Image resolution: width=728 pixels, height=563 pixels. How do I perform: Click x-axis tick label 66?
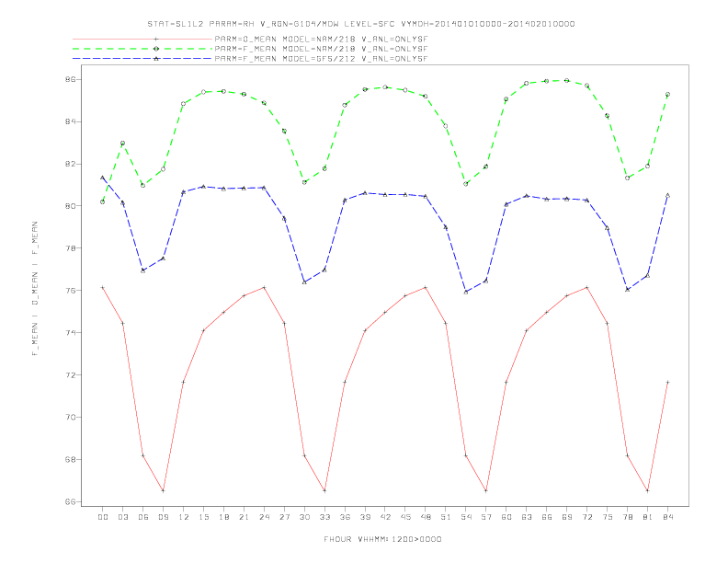point(547,517)
